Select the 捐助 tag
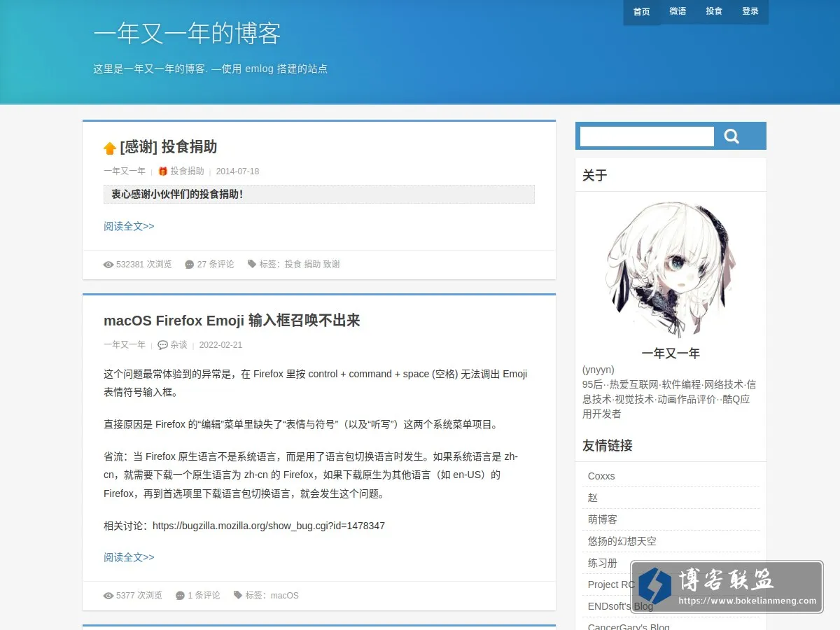This screenshot has width=840, height=630. click(x=312, y=265)
